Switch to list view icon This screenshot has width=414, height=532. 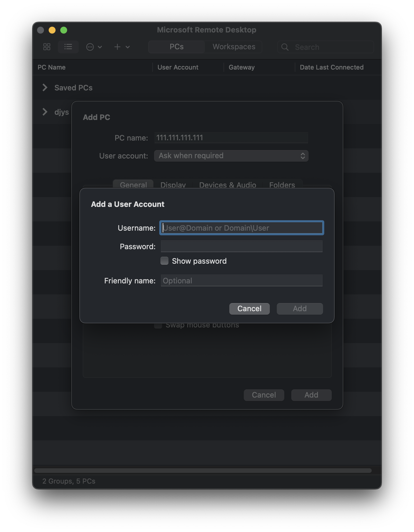(x=68, y=47)
